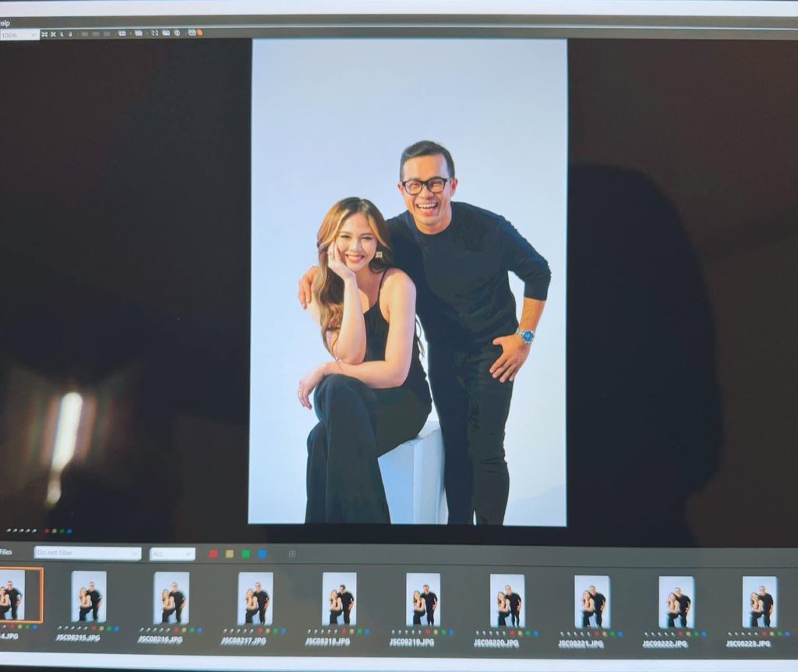
Task: Click the middle view layout icon in the toolbar
Action: click(96, 34)
